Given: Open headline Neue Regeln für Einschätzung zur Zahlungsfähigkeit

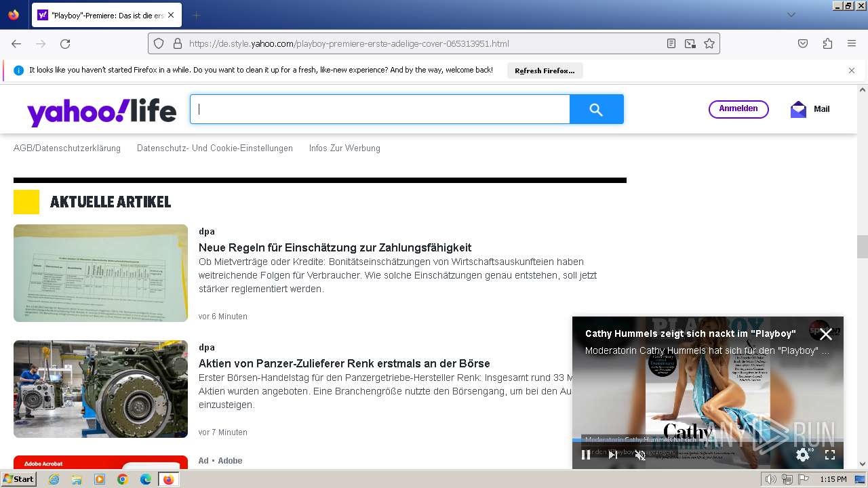Looking at the screenshot, I should tap(335, 247).
